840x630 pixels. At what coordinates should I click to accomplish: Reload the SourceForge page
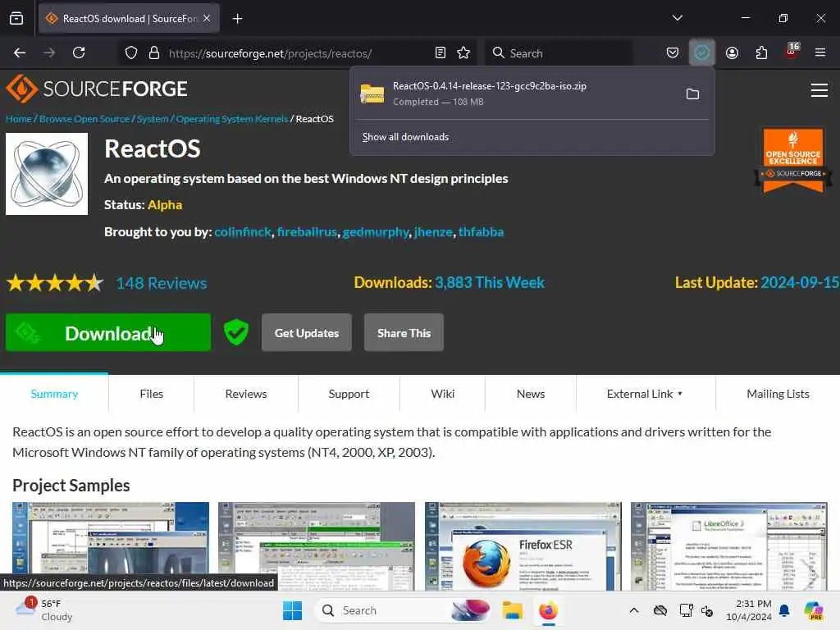(79, 52)
